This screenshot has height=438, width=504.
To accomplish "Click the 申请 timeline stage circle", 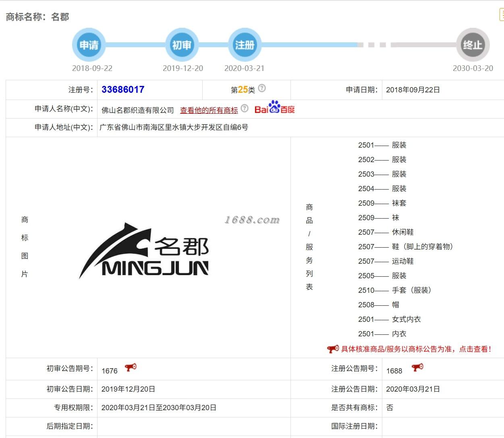I will coord(89,45).
